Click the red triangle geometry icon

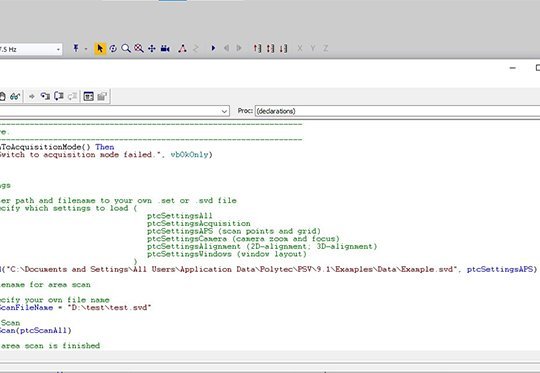[183, 49]
